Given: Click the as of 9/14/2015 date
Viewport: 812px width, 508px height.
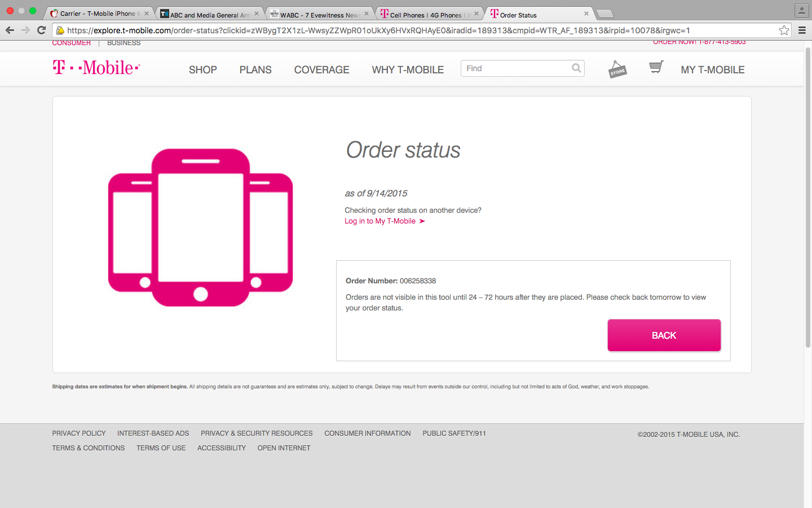Looking at the screenshot, I should click(x=376, y=194).
